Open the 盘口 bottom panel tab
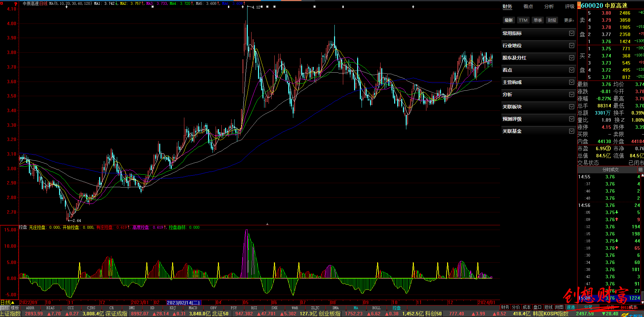Image resolution: width=644 pixels, height=317 pixels. (538, 307)
